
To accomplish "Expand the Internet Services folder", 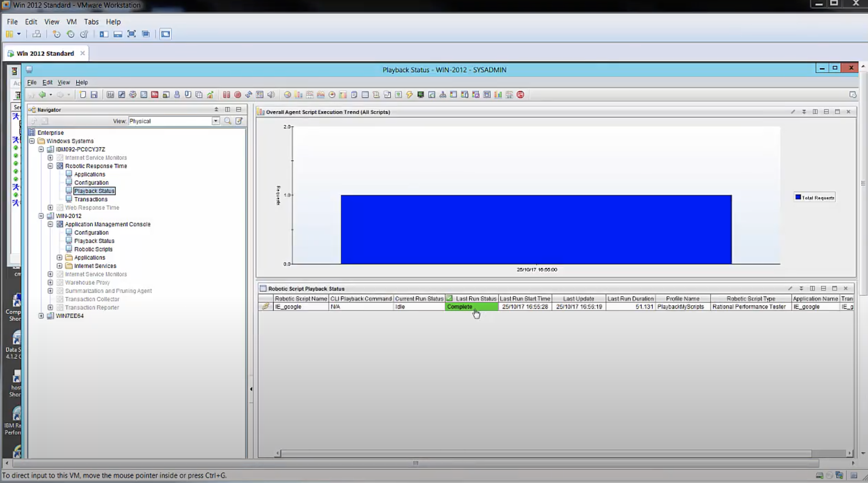I will coord(60,266).
